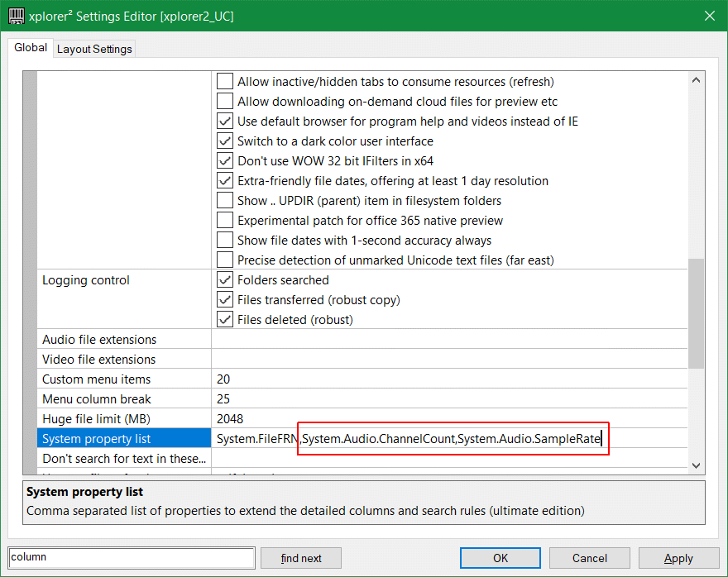
Task: Click the vertical scrollbar thumb
Action: (x=696, y=313)
